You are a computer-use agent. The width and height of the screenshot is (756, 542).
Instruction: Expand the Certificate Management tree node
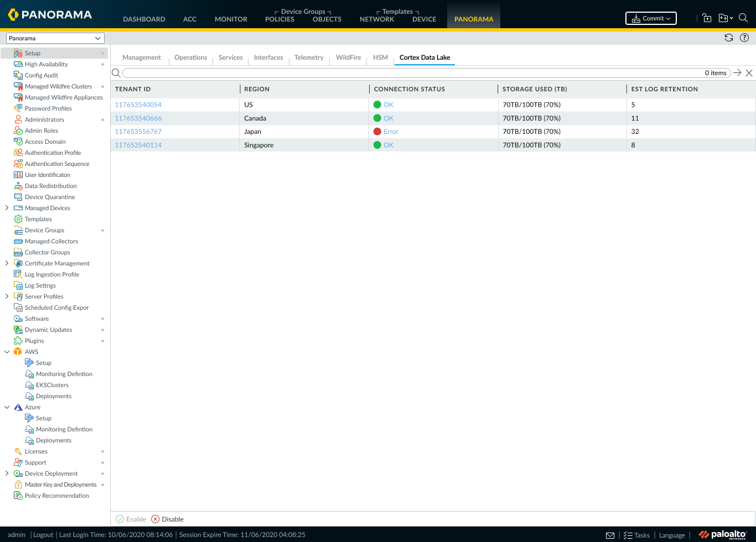point(7,263)
